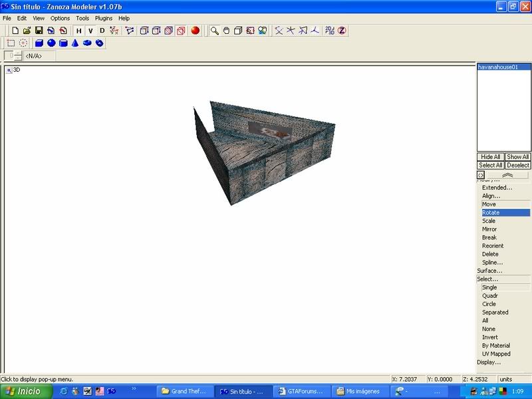
Task: Create a blue box primitive
Action: pos(39,43)
